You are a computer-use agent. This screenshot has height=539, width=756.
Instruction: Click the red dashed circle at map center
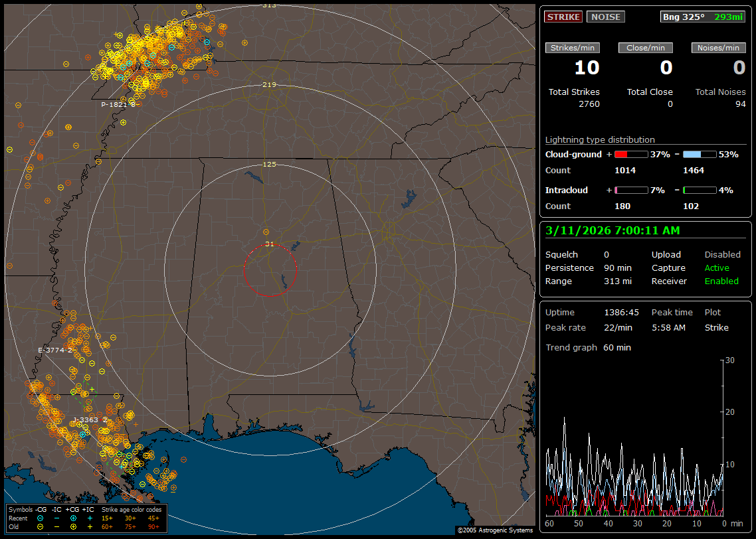point(270,270)
